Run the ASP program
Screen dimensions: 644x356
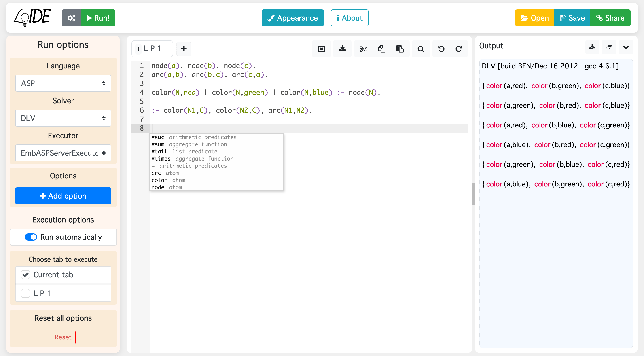(98, 18)
